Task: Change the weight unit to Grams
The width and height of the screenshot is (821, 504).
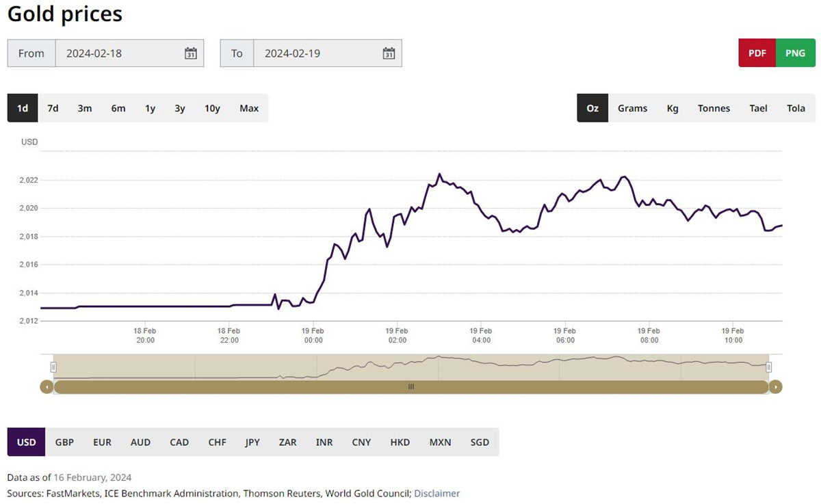Action: [632, 108]
